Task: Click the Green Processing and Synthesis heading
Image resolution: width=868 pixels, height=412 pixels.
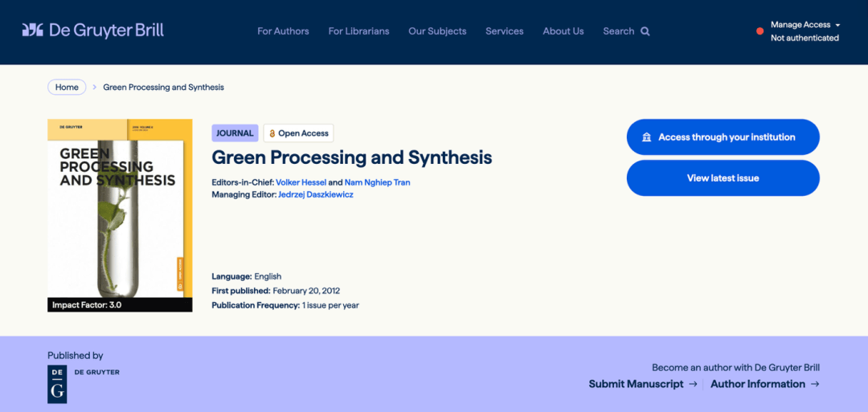Action: (x=352, y=157)
